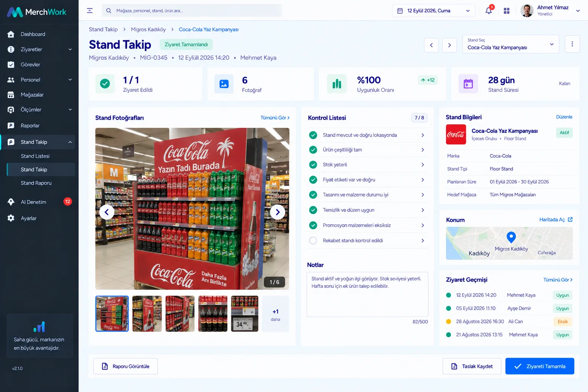Click the Ziyareti Tamamla button
588x392 pixels.
click(540, 366)
